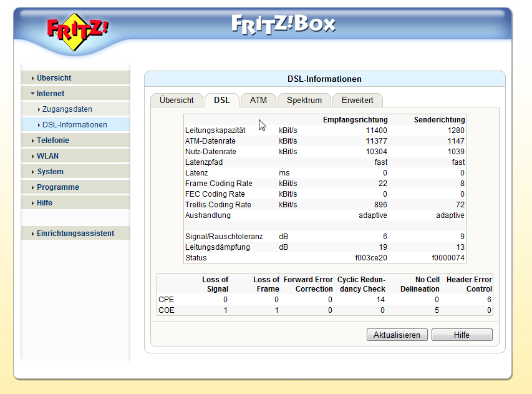Click Leitungskapazität value 11400

pos(376,131)
